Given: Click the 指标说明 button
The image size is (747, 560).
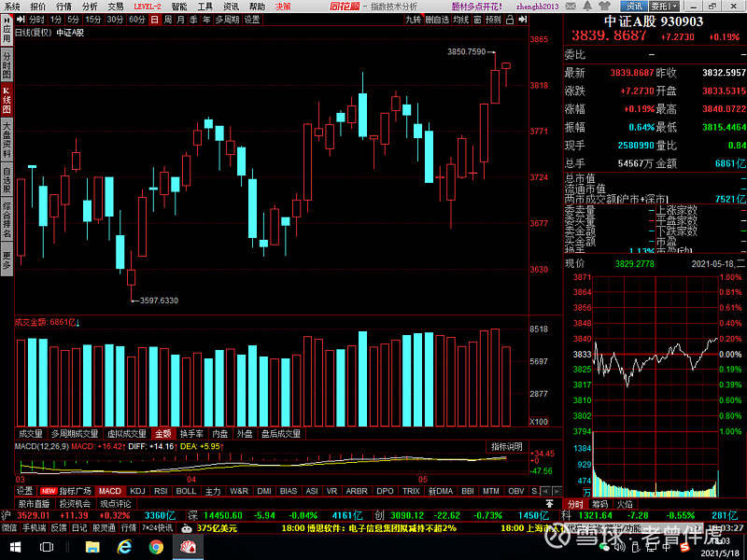Looking at the screenshot, I should 507,447.
